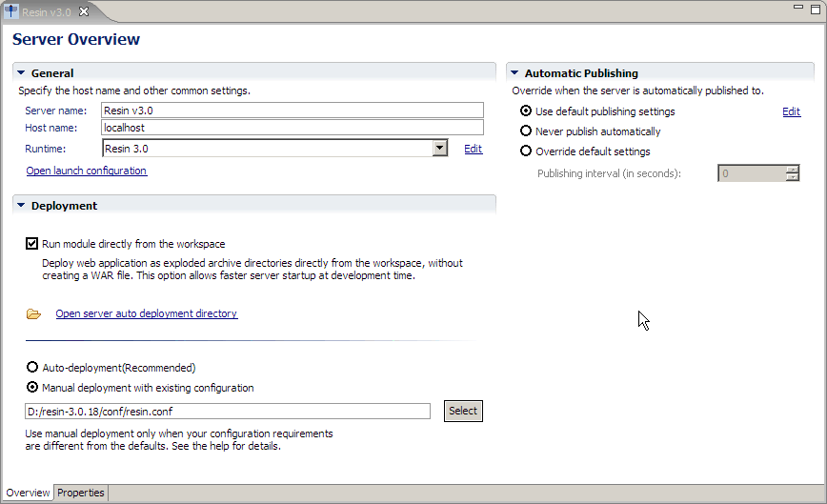Collapse the Deployment section
This screenshot has height=504, width=827.
pyautogui.click(x=21, y=205)
